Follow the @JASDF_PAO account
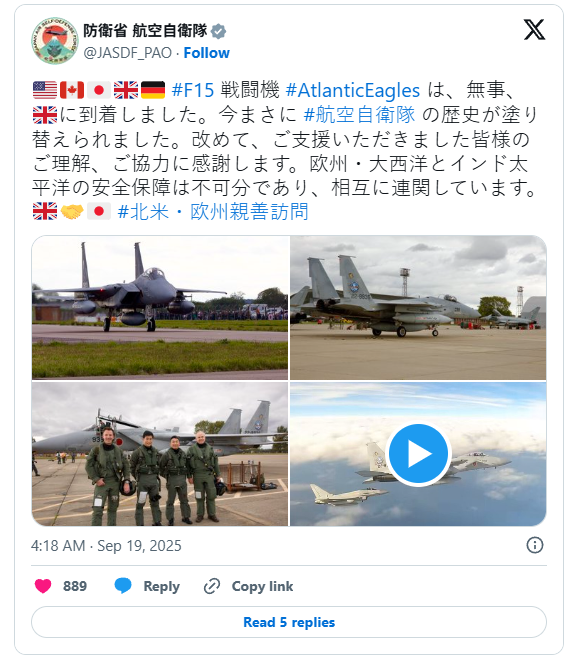This screenshot has height=668, width=577. point(206,53)
